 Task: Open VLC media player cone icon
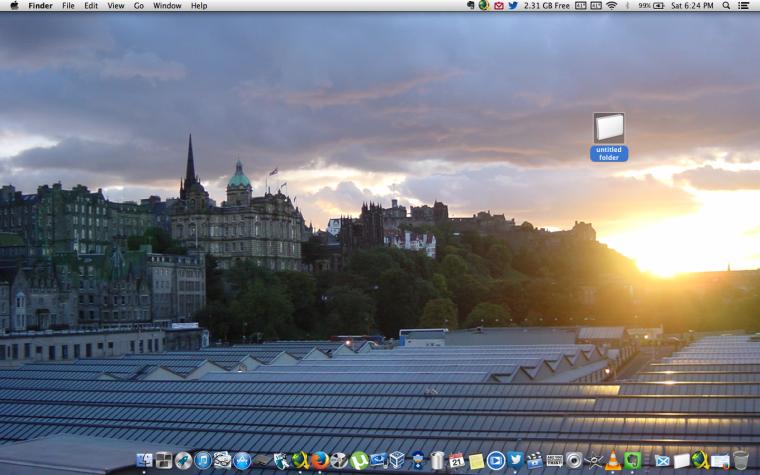click(x=613, y=460)
